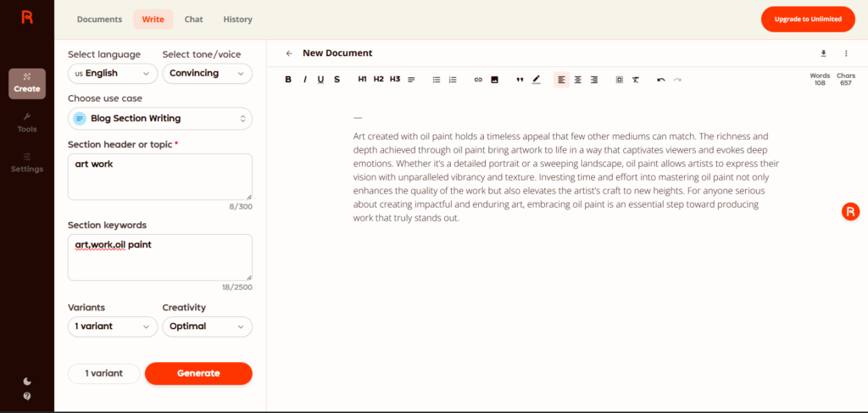
Task: Toggle strikethrough formatting
Action: click(337, 80)
